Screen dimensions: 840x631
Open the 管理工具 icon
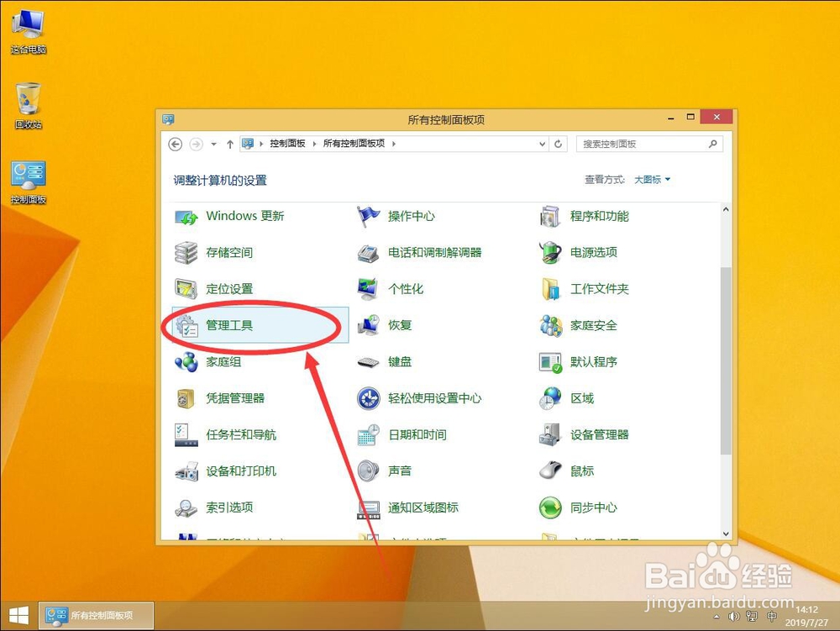[x=186, y=326]
